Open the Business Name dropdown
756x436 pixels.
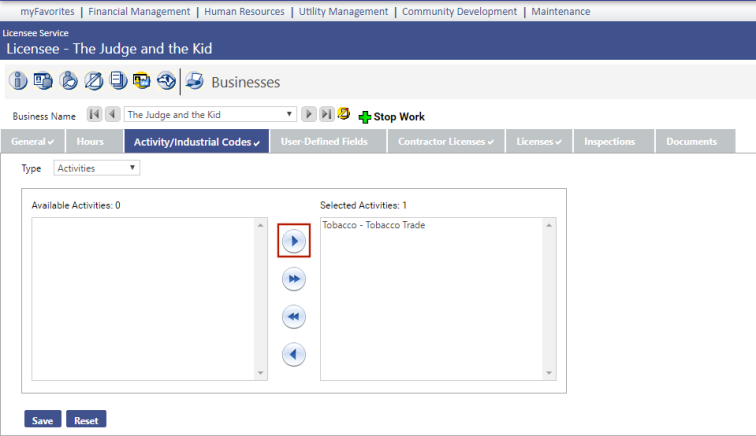[x=290, y=115]
